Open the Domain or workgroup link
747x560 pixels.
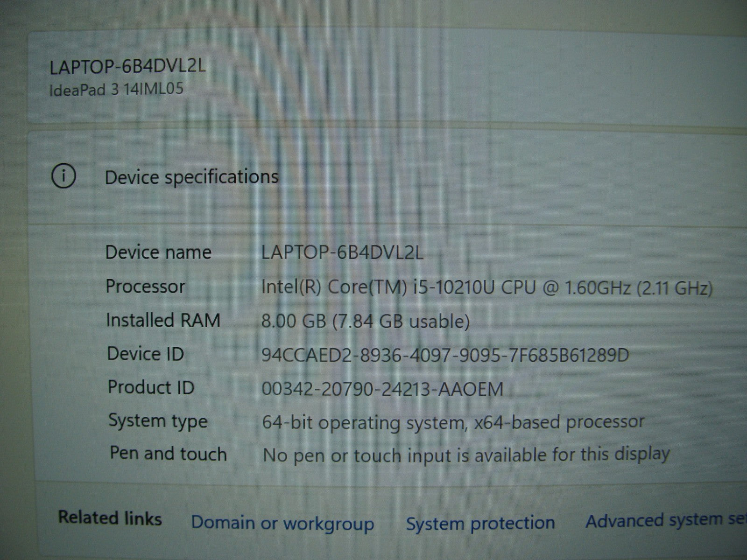tap(282, 523)
